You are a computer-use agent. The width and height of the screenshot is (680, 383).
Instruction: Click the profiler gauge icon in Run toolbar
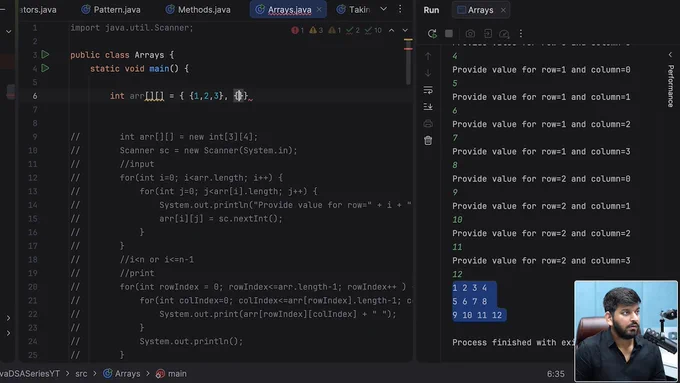[504, 33]
